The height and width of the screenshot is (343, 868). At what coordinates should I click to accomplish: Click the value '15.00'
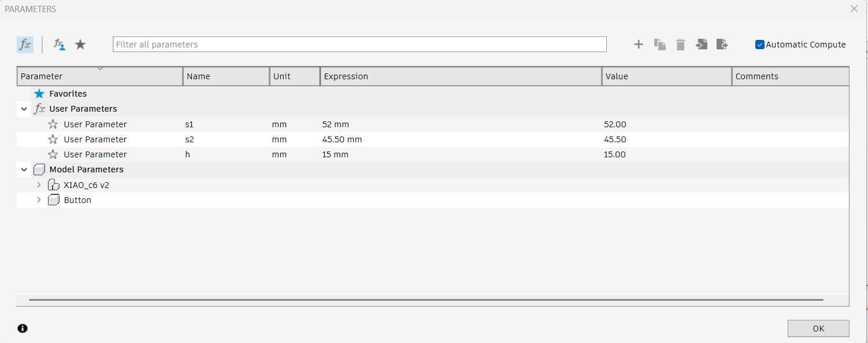tap(615, 154)
